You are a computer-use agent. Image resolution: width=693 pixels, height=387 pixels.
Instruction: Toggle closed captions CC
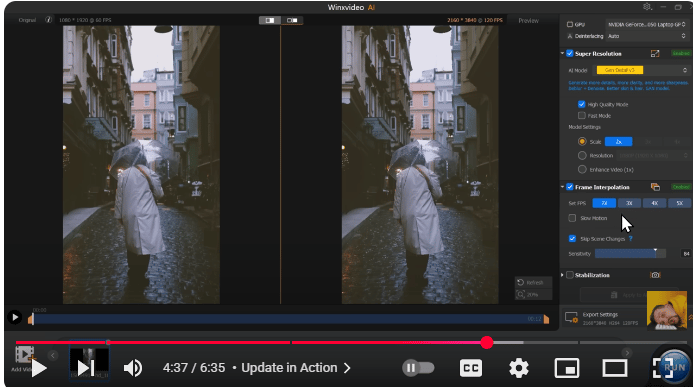(471, 368)
